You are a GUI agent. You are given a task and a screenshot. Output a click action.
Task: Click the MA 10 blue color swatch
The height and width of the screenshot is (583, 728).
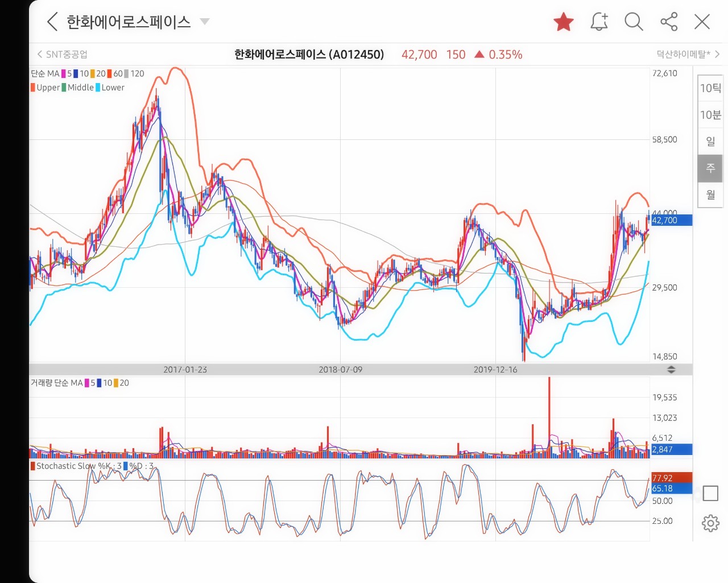coord(76,74)
